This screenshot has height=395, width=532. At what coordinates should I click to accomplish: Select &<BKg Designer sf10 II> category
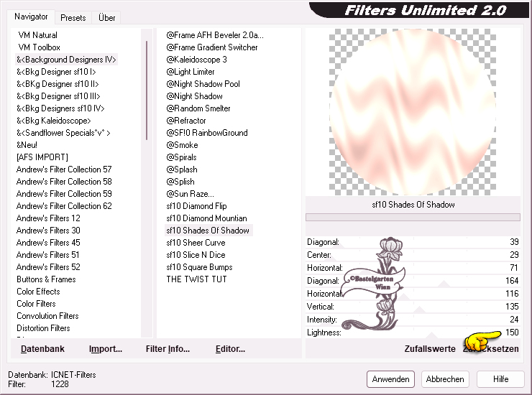(x=58, y=84)
